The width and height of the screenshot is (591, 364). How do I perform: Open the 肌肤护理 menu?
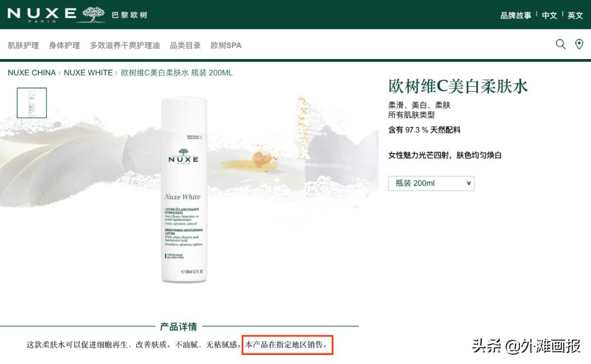point(24,45)
